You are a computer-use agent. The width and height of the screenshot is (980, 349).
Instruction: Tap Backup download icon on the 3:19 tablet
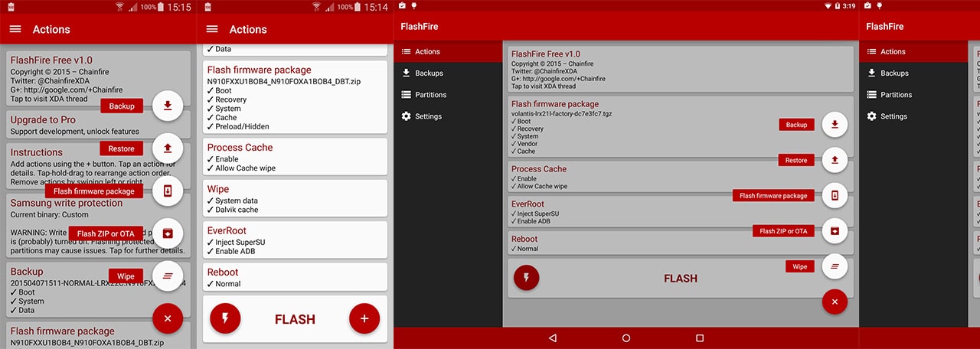click(835, 125)
